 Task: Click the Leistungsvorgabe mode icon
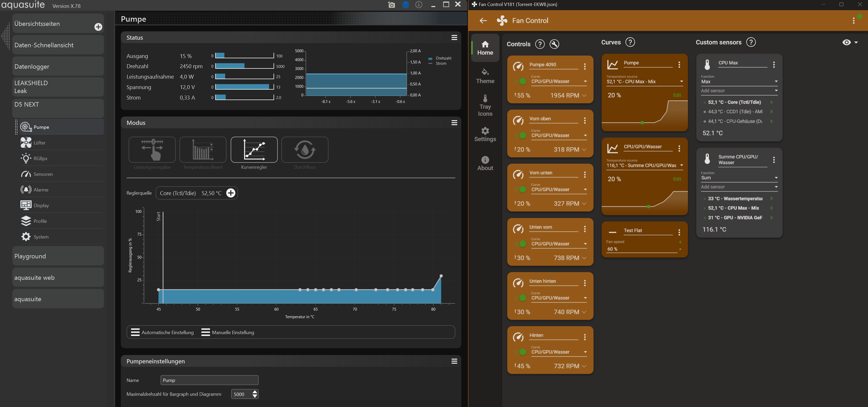(x=152, y=150)
